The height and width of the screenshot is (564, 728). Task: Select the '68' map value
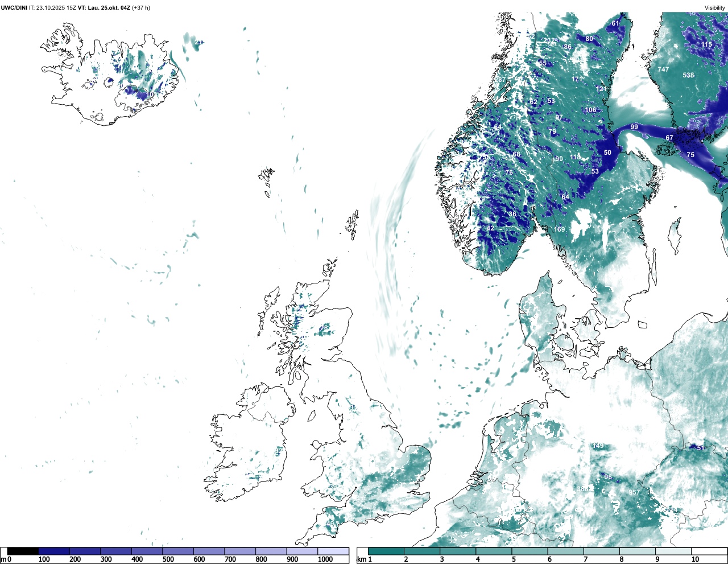[x=516, y=155]
